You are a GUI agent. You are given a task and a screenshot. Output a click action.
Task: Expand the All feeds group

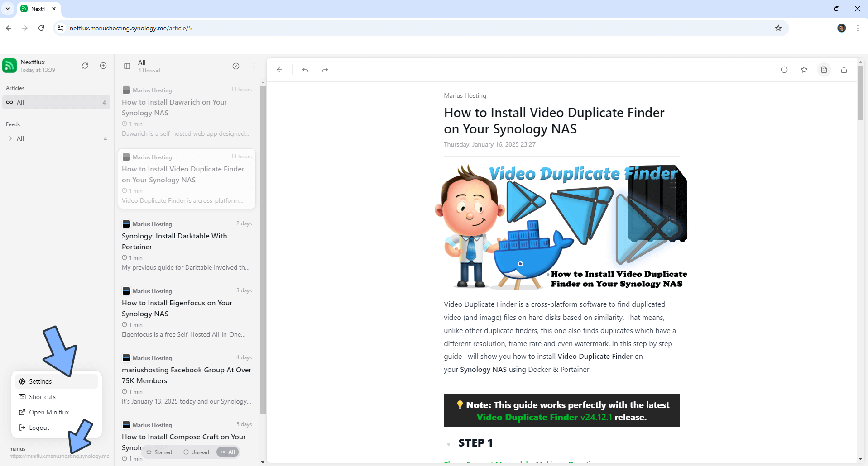(10, 138)
